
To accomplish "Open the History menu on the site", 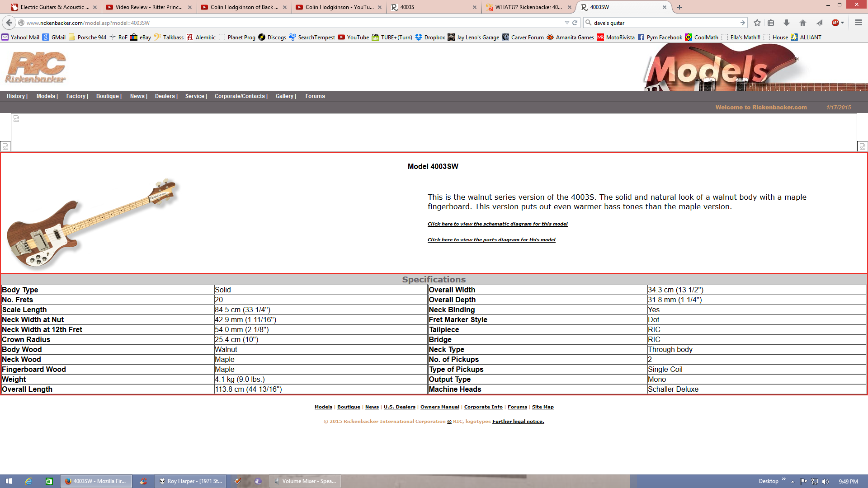I will tap(16, 96).
